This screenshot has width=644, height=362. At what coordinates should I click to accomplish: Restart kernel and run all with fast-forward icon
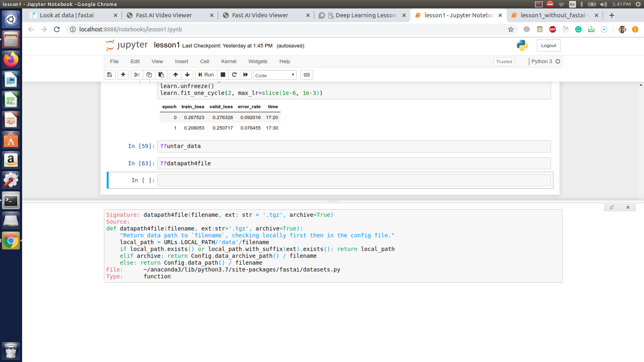click(246, 75)
